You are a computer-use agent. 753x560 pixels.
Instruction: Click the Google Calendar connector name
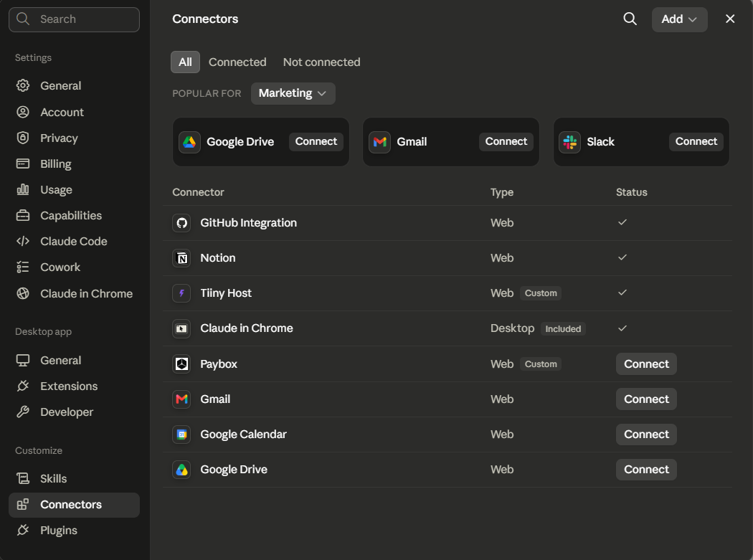244,435
